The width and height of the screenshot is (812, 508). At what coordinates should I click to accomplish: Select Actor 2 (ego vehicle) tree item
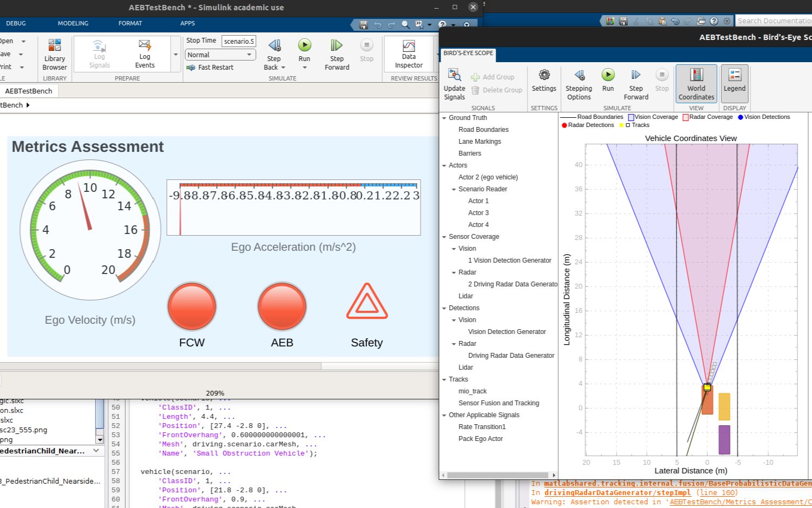tap(488, 177)
